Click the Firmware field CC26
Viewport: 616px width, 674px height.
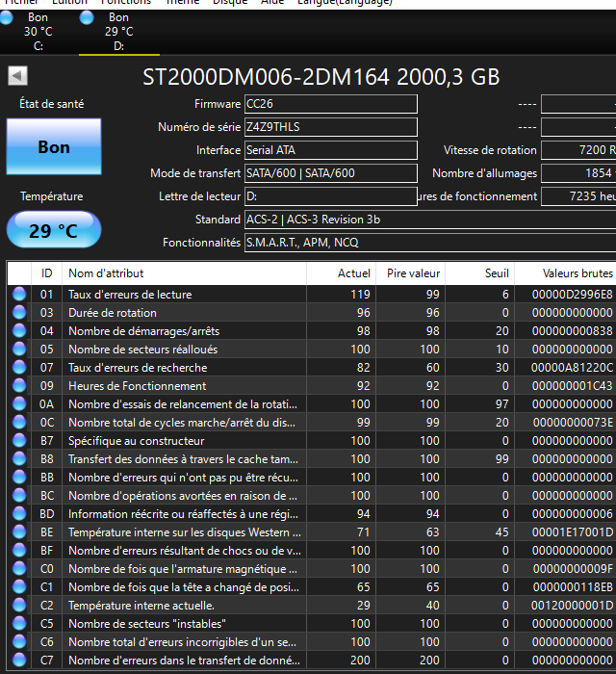(x=331, y=104)
